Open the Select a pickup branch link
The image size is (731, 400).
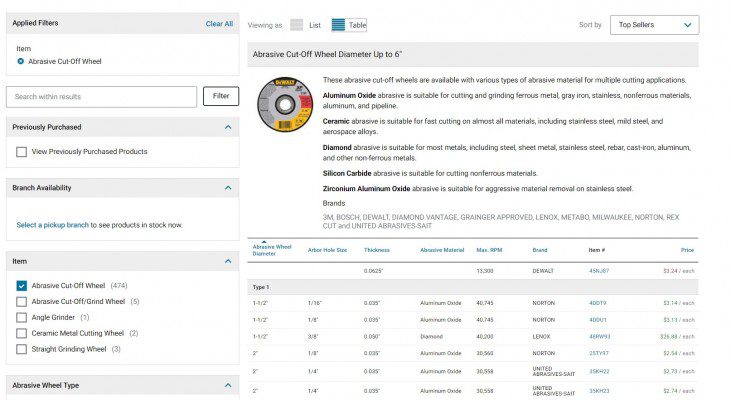[52, 225]
